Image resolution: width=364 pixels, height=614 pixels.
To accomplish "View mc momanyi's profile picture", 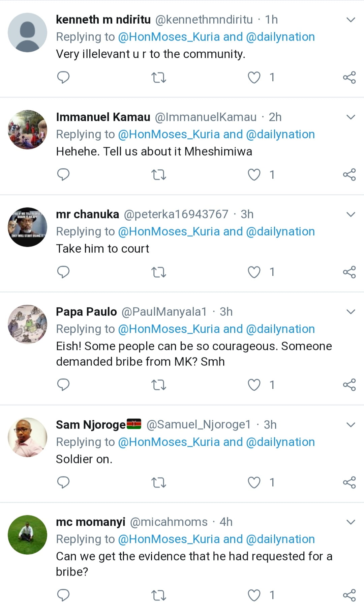I will 27,535.
